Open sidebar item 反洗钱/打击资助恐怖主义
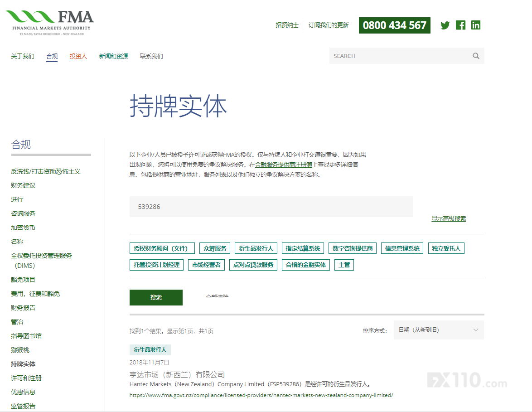 point(45,171)
